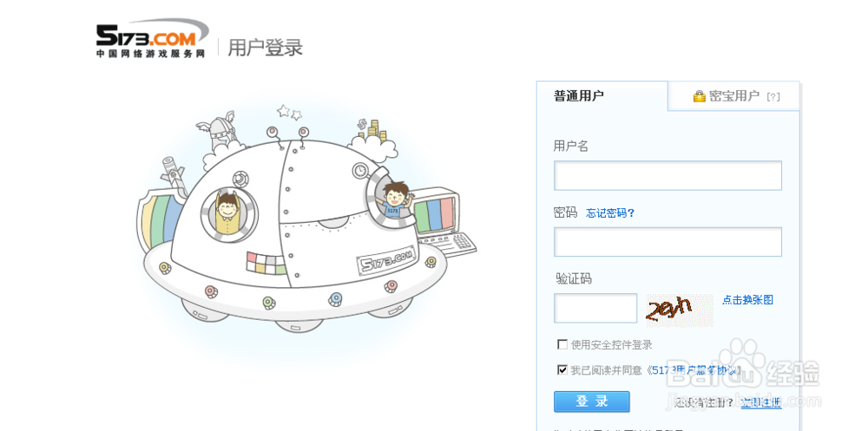Click the gold coin stack on the cloud
This screenshot has height=431, width=868.
373,129
